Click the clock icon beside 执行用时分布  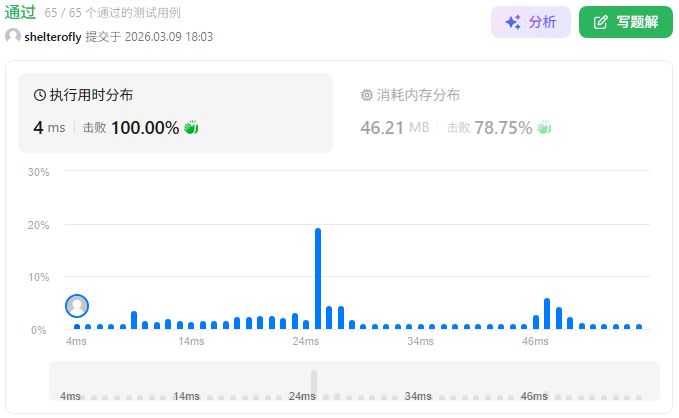40,95
